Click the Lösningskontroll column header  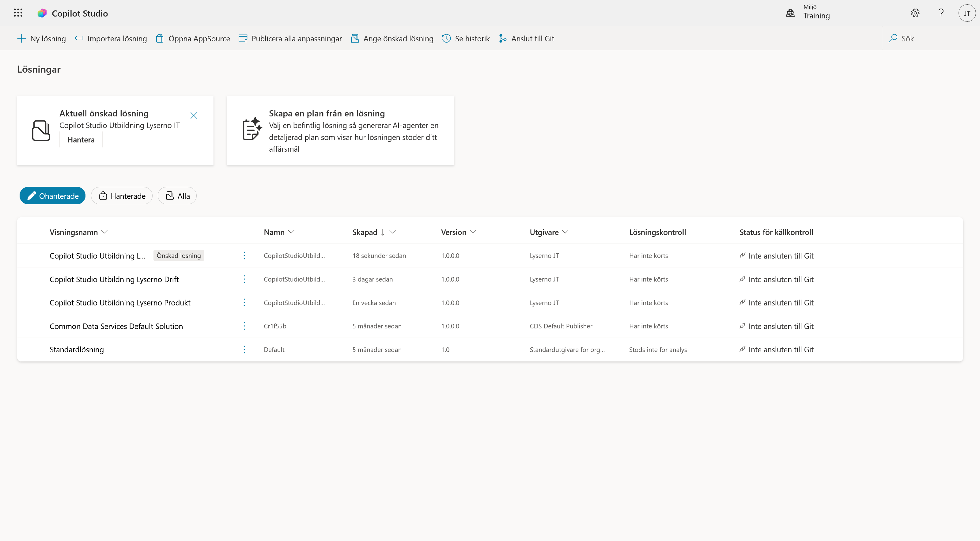657,232
